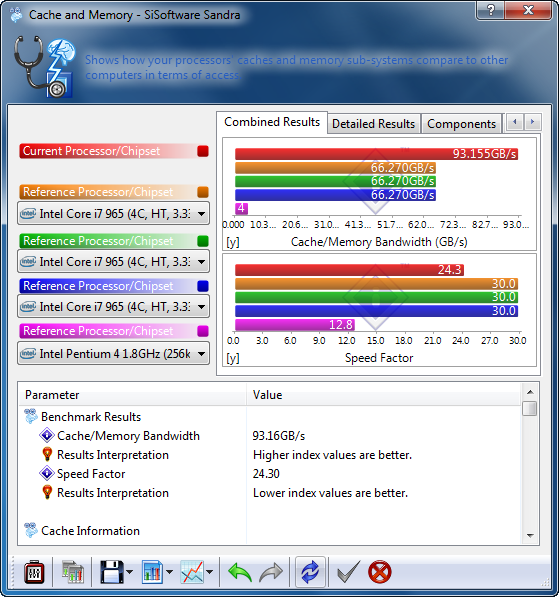Click the orange reference color swatch
559x597 pixels.
coord(203,192)
